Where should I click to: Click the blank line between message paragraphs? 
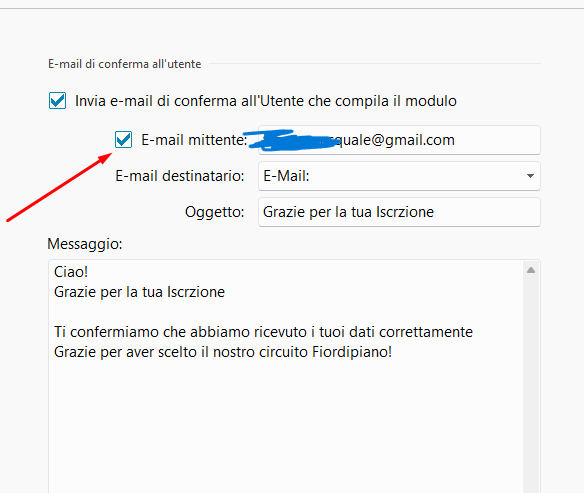(x=261, y=312)
